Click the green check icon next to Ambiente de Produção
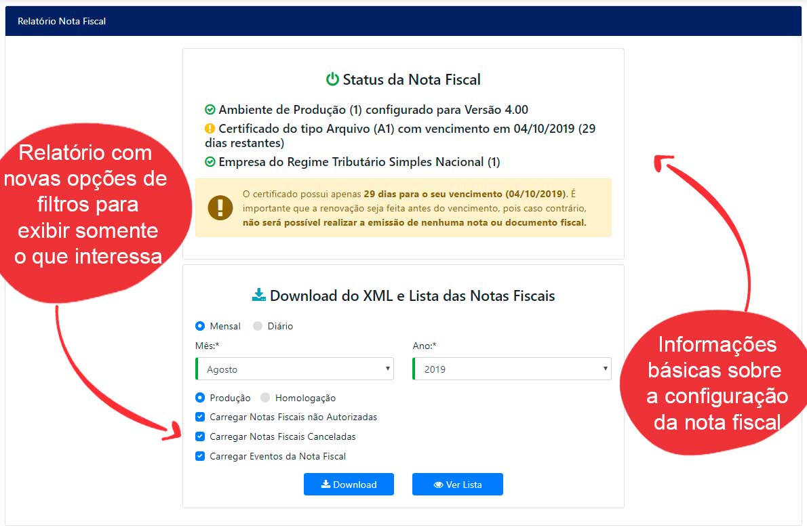The height and width of the screenshot is (532, 807). tap(210, 110)
